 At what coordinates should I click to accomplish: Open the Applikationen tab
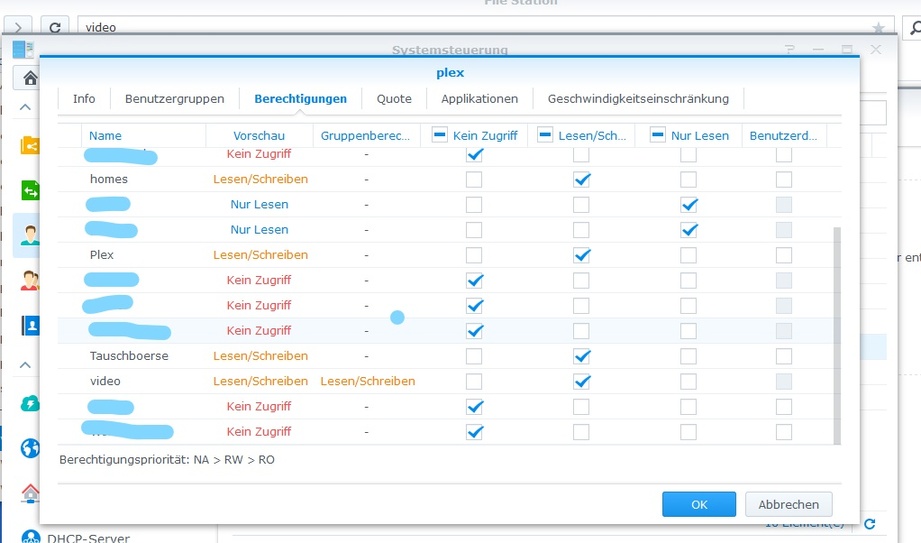pyautogui.click(x=479, y=99)
